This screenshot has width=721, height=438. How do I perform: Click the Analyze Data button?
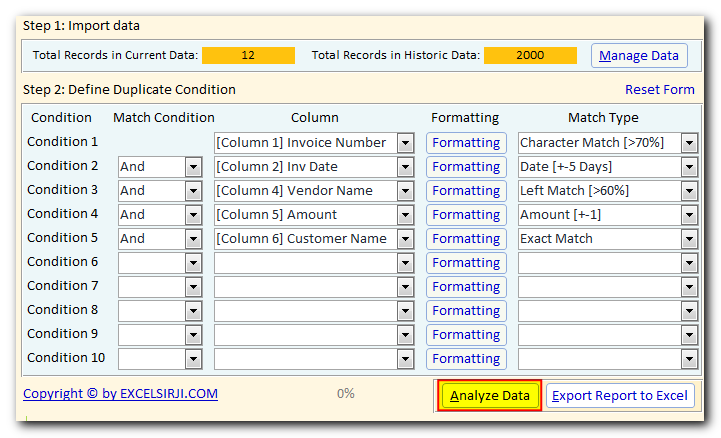490,395
